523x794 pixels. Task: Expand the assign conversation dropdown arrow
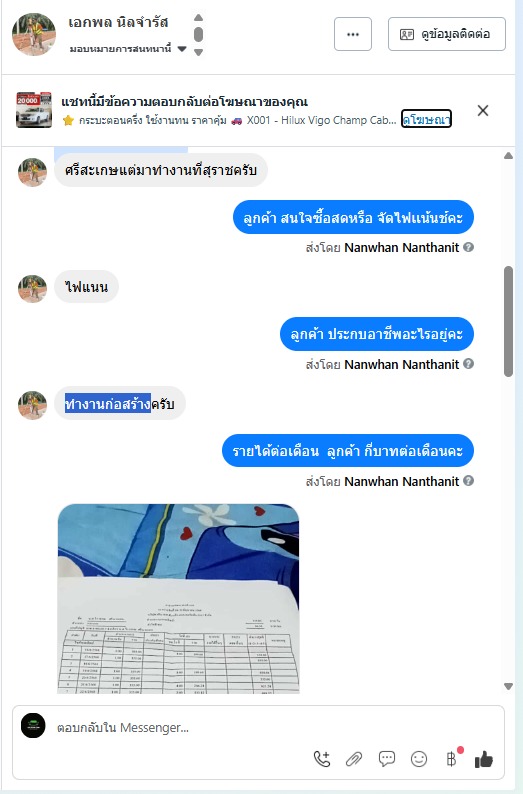pos(182,49)
